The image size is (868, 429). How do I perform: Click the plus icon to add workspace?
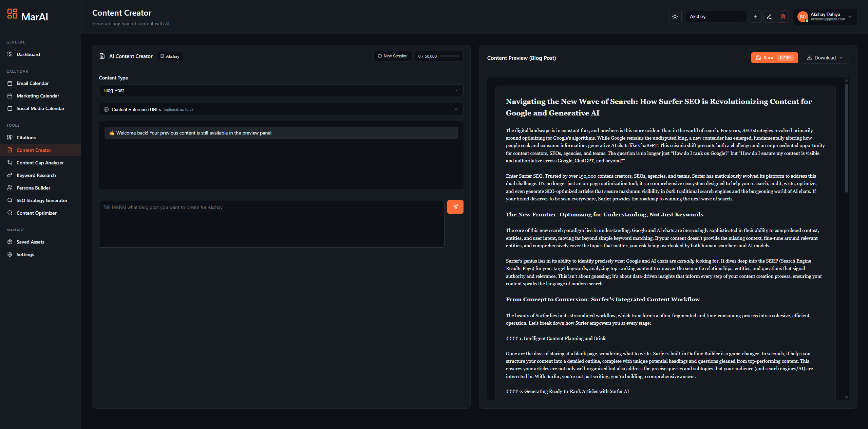(755, 17)
